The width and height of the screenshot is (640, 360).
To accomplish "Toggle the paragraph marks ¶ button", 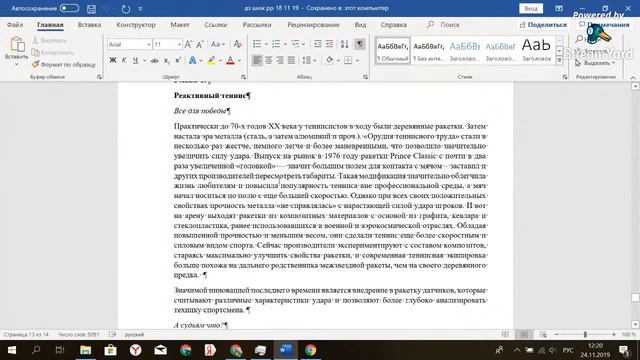I will click(360, 44).
